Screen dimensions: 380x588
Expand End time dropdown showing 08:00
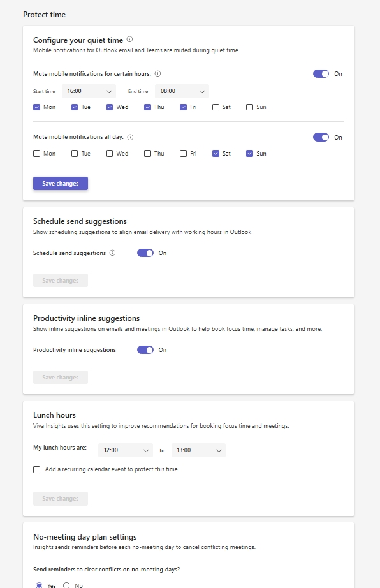point(182,91)
